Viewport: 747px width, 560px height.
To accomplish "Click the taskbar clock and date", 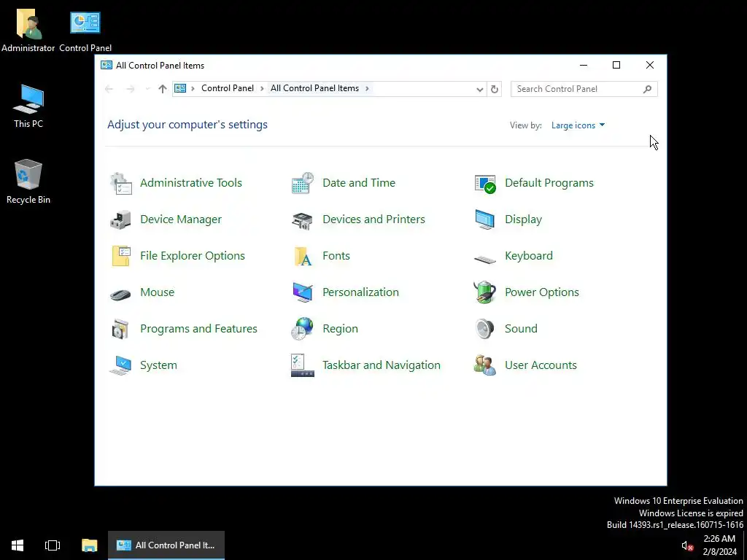I will 719,545.
